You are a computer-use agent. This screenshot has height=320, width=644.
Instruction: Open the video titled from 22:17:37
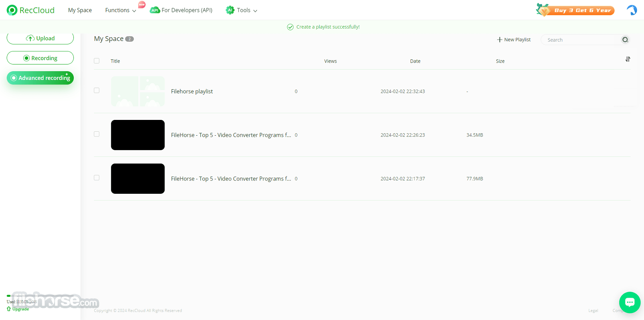click(x=231, y=178)
